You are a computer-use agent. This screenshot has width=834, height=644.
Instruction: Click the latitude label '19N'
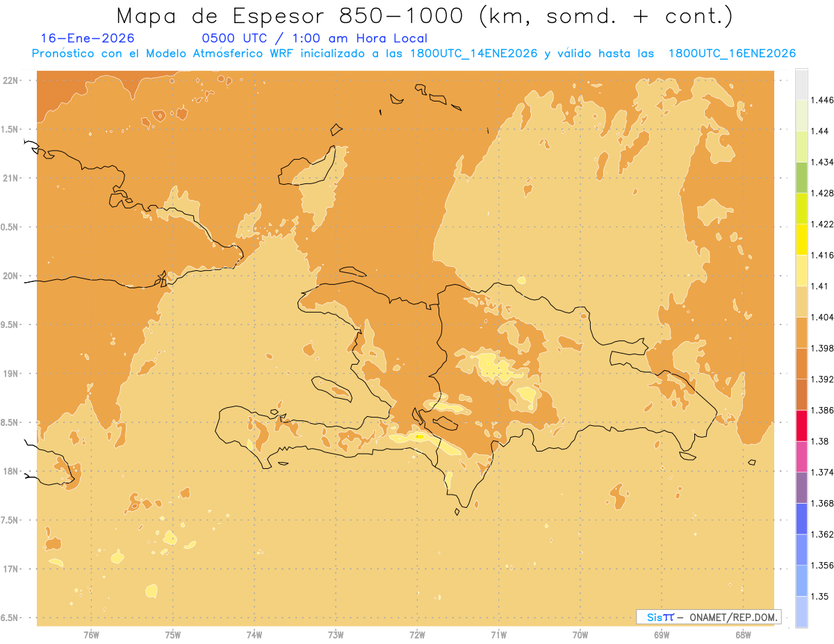coord(11,374)
